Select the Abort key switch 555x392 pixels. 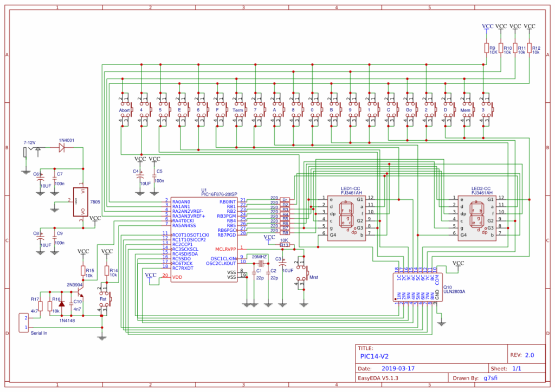coord(125,110)
